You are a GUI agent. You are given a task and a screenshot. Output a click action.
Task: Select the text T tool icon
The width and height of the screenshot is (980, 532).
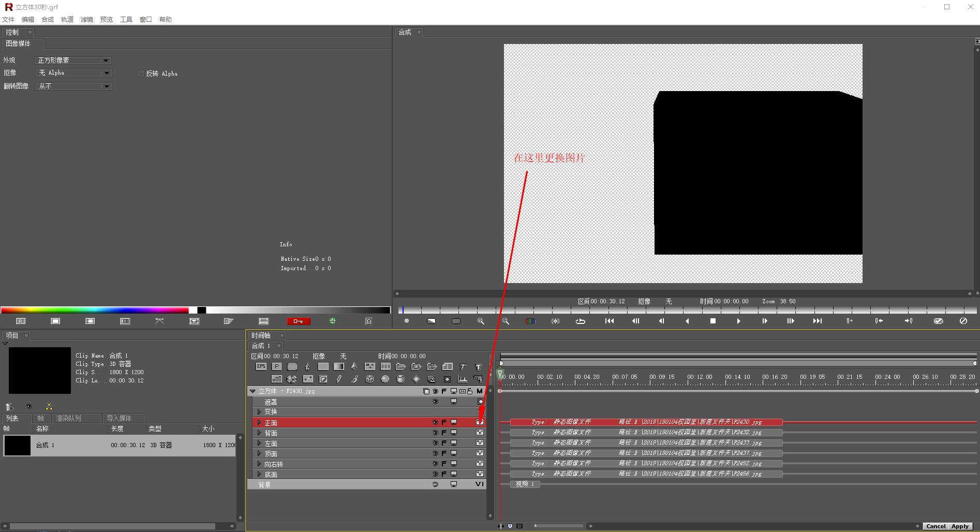point(478,366)
